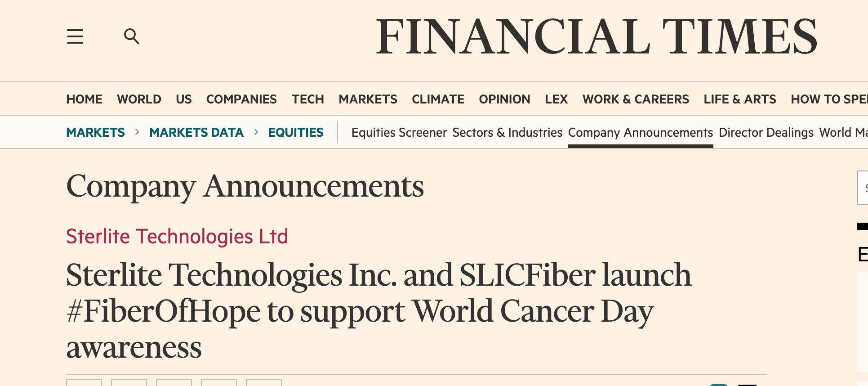Click the Equities breadcrumb link
The width and height of the screenshot is (868, 386).
[x=296, y=132]
